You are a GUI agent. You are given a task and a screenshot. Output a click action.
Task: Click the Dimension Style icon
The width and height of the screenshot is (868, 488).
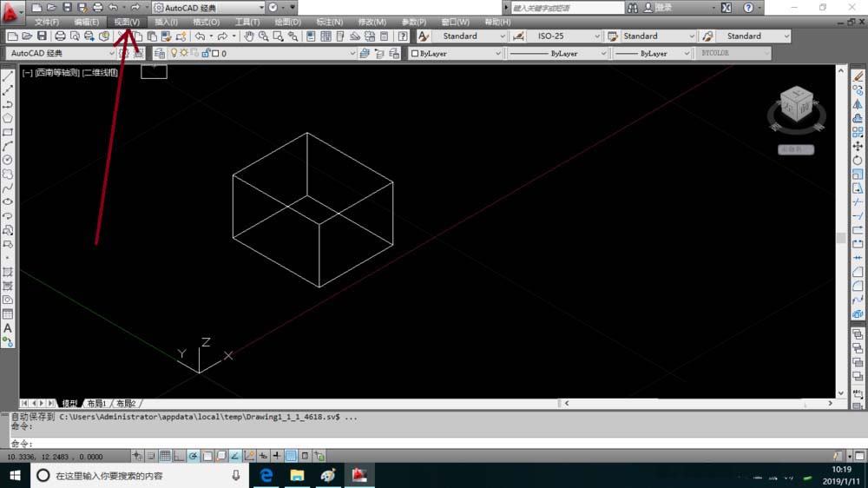519,36
